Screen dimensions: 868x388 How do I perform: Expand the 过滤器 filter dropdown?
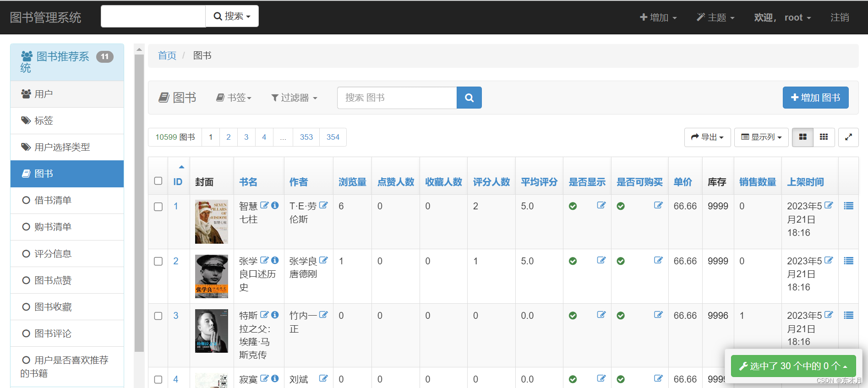pyautogui.click(x=294, y=98)
